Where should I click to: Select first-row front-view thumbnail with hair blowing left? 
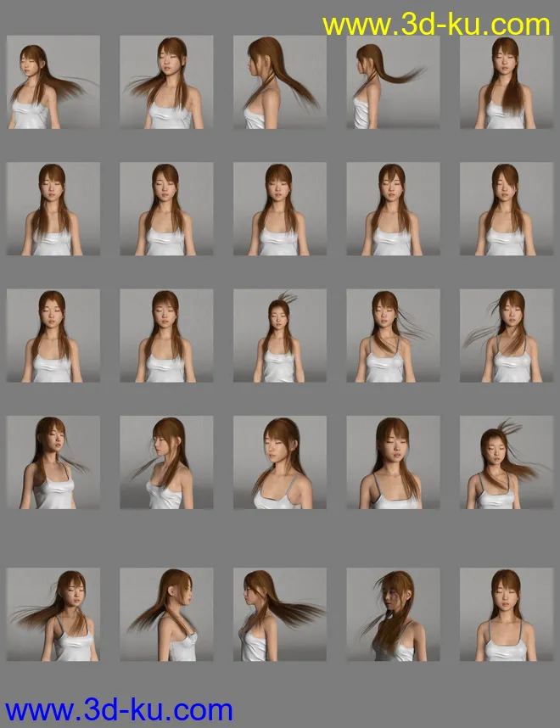[166, 82]
